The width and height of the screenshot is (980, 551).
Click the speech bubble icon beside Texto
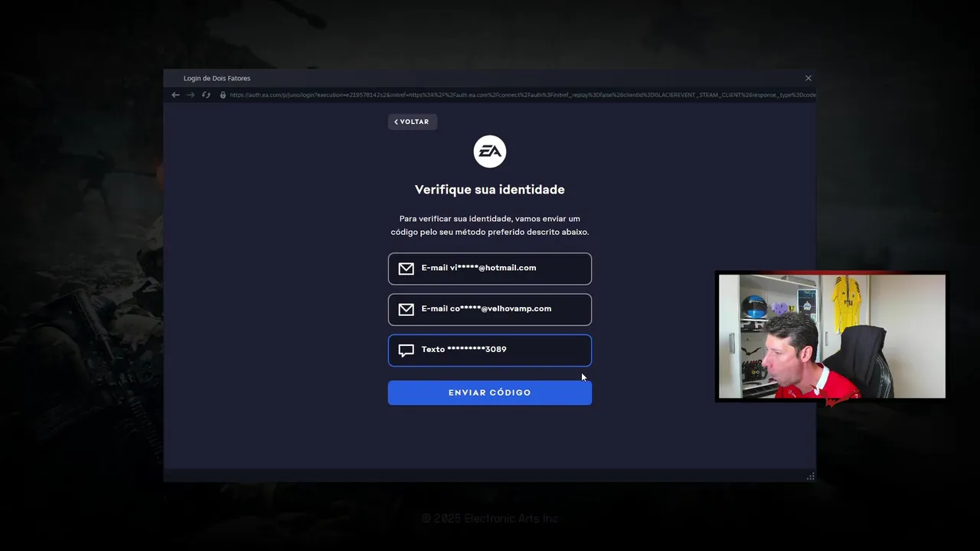tap(407, 350)
